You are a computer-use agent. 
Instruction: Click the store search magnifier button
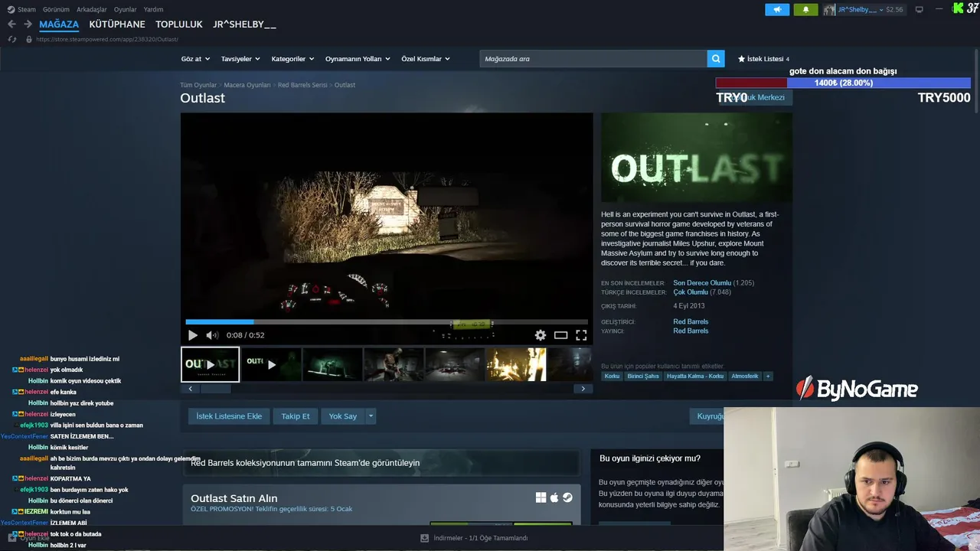point(716,59)
